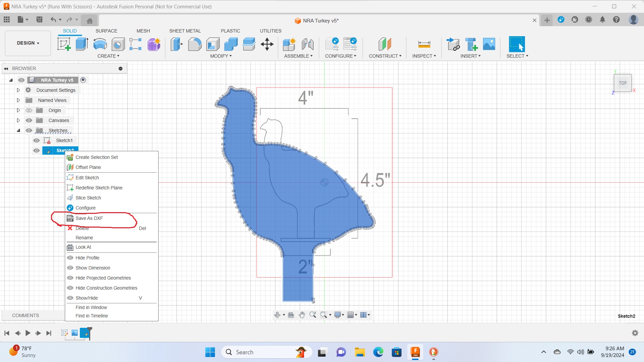Screen dimensions: 644x362
Task: Select the Move/Copy tool
Action: (x=267, y=44)
